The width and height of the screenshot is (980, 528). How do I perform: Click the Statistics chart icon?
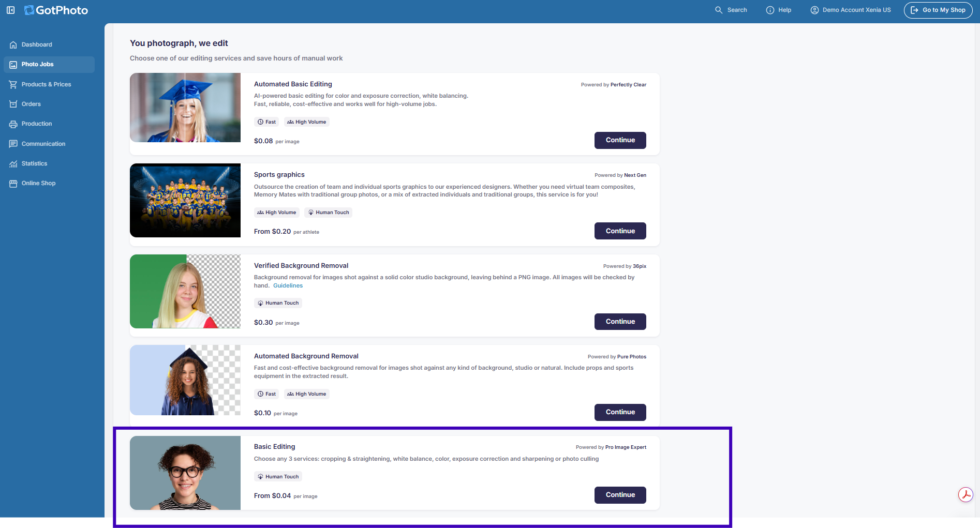(x=13, y=163)
